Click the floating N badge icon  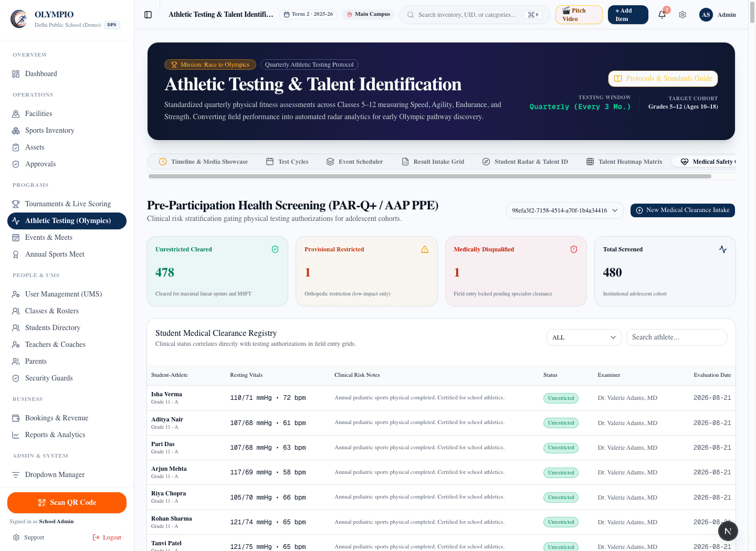728,531
